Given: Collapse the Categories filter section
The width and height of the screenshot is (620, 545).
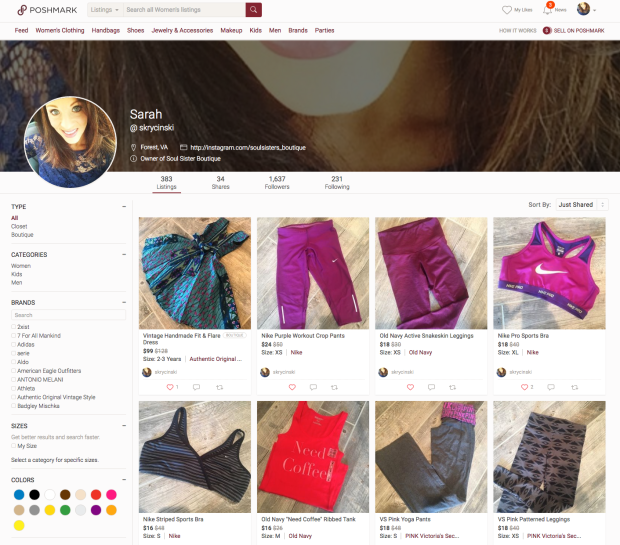Looking at the screenshot, I should (124, 254).
